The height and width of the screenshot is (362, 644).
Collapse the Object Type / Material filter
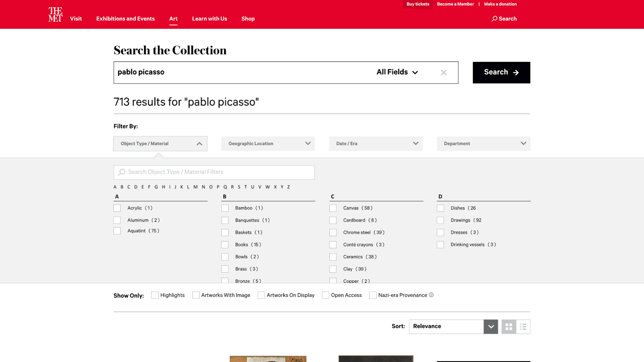click(x=160, y=144)
